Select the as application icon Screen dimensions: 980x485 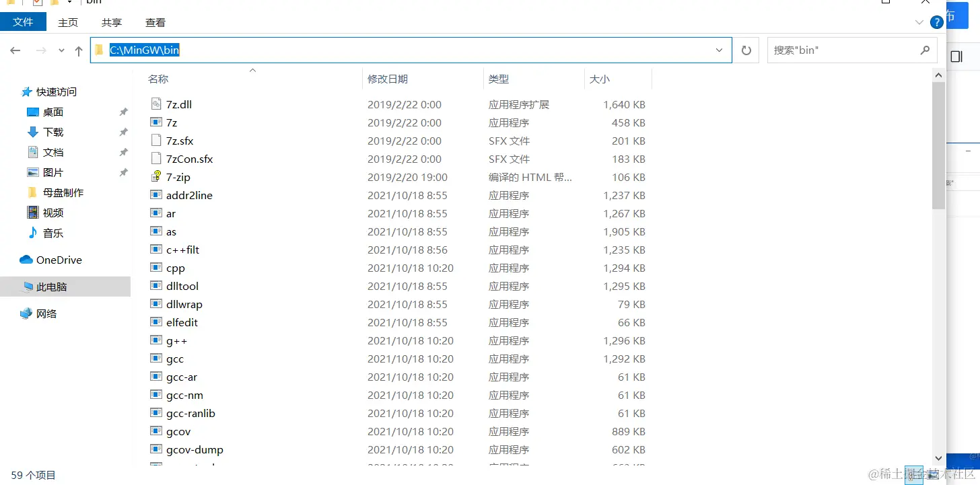155,231
